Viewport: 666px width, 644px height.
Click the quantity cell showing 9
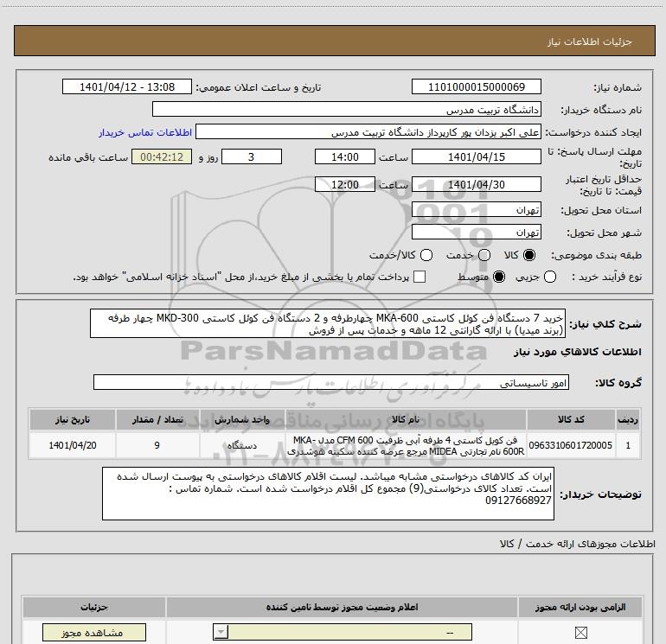pyautogui.click(x=157, y=445)
